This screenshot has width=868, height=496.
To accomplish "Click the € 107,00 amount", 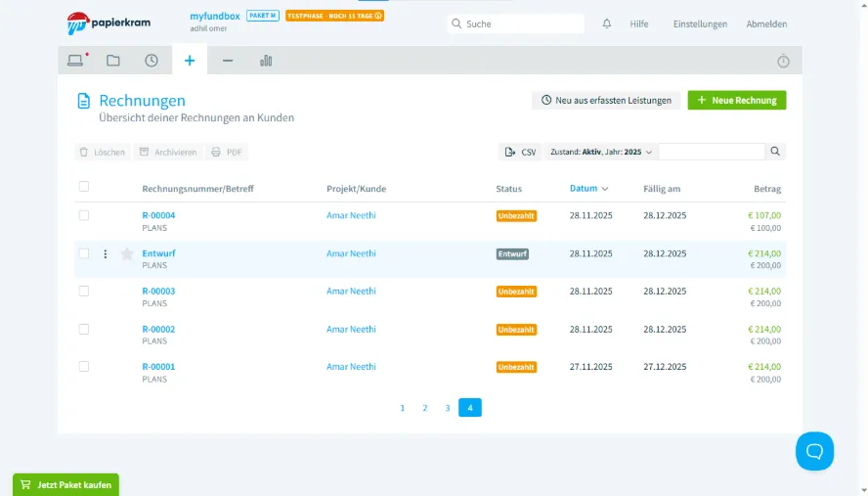I will (764, 215).
